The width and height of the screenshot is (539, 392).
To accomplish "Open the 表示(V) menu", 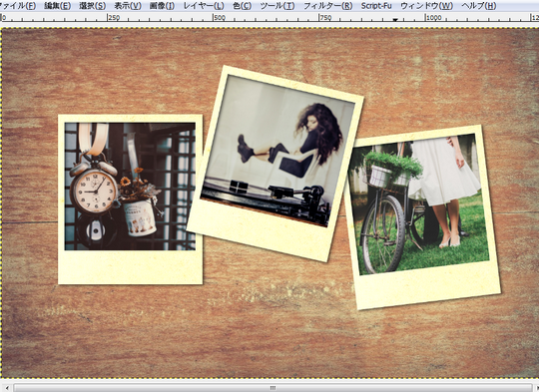I will 128,6.
